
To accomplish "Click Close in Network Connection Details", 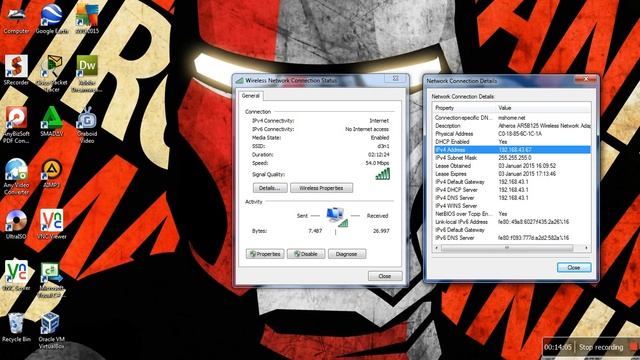I will (574, 267).
